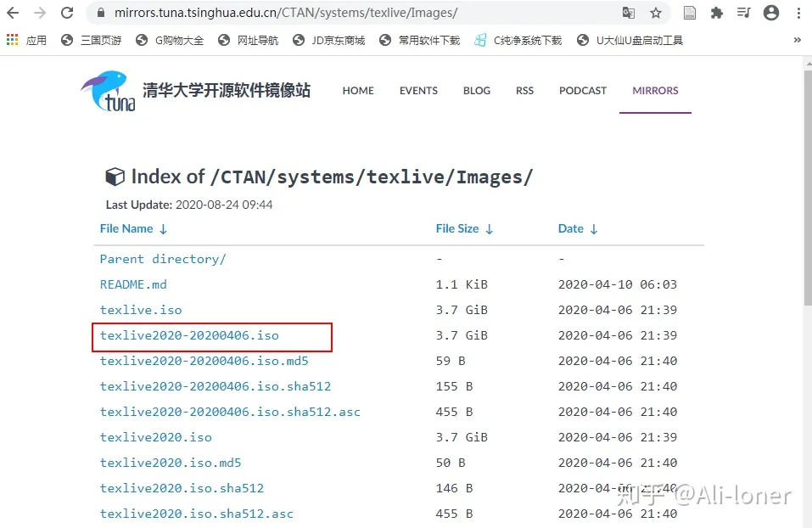This screenshot has width=812, height=528.
Task: Open the Chrome three-dot menu
Action: click(798, 13)
